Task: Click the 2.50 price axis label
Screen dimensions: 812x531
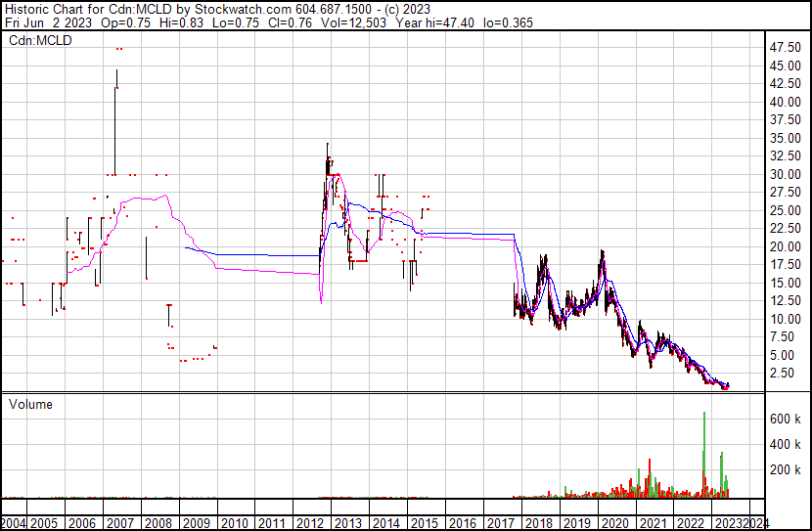Action: 782,374
